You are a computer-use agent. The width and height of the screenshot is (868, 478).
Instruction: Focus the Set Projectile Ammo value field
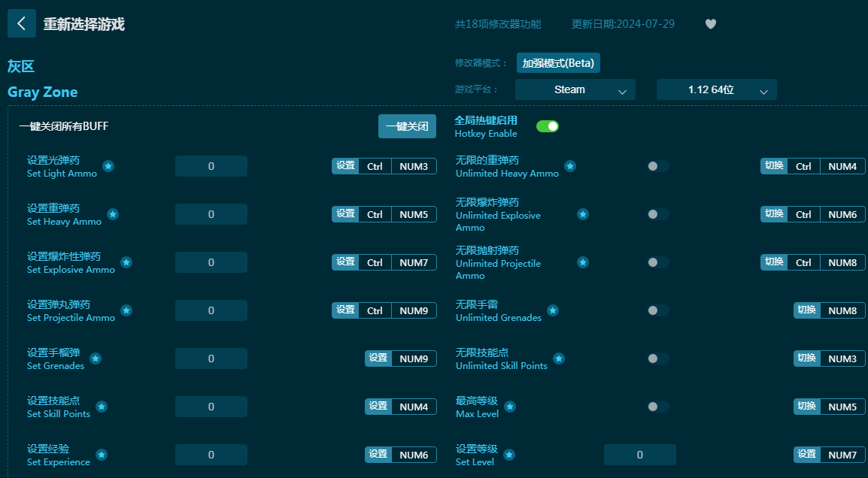211,310
